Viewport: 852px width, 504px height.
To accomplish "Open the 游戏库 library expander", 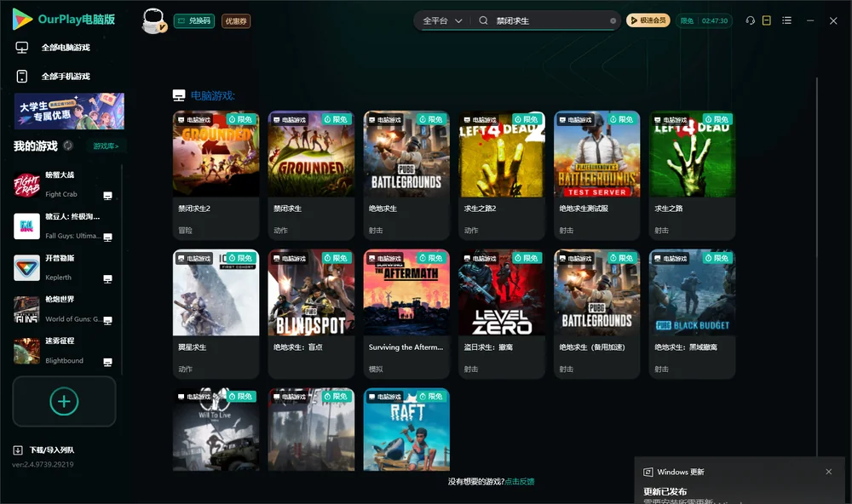I will [106, 146].
